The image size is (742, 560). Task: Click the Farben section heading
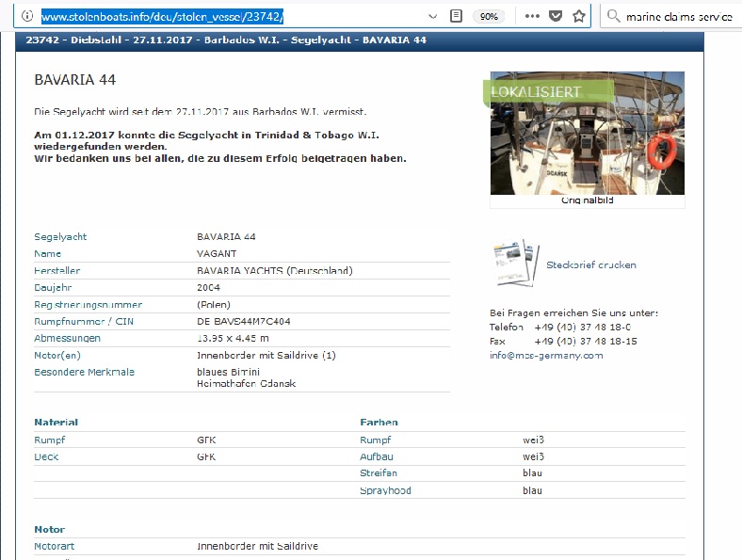coord(379,422)
